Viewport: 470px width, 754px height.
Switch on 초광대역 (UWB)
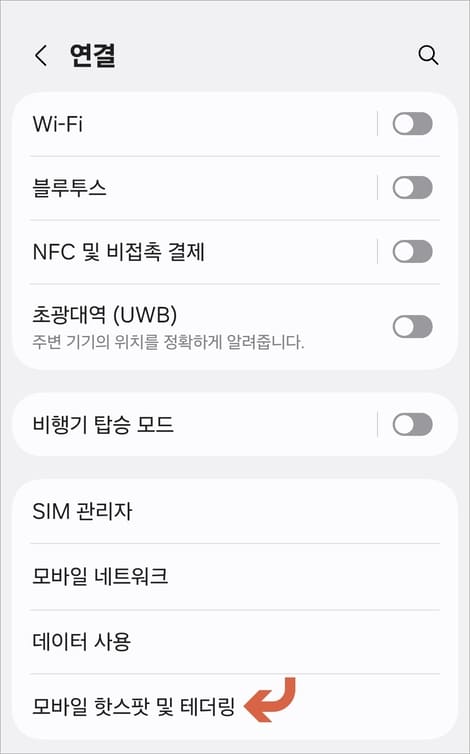tap(412, 327)
